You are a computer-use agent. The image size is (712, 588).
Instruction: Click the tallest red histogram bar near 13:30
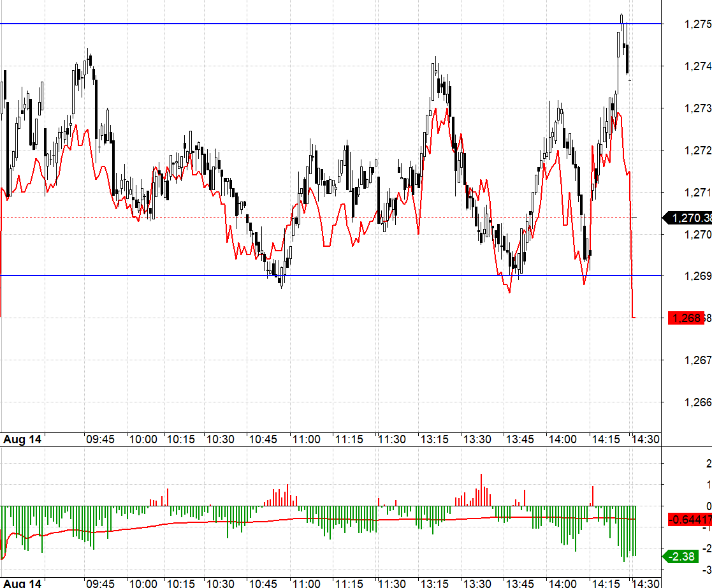pyautogui.click(x=481, y=490)
